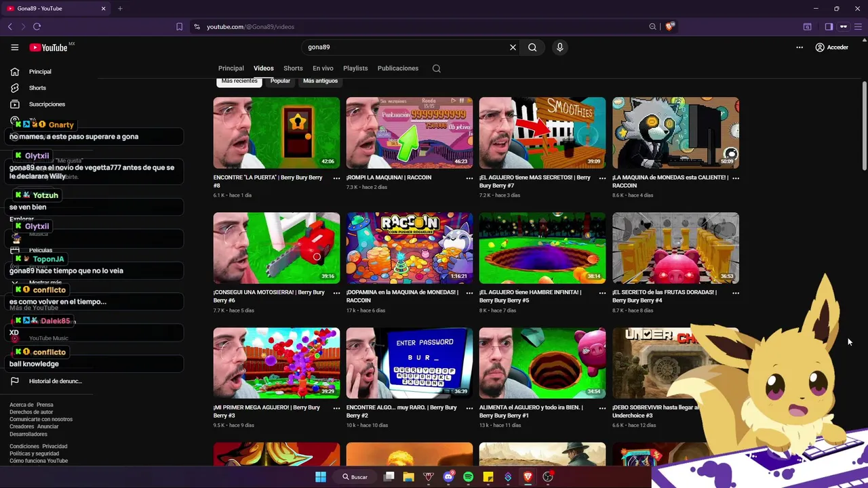This screenshot has height=488, width=868.
Task: Toggle the browser sidebar panel
Action: (x=829, y=26)
